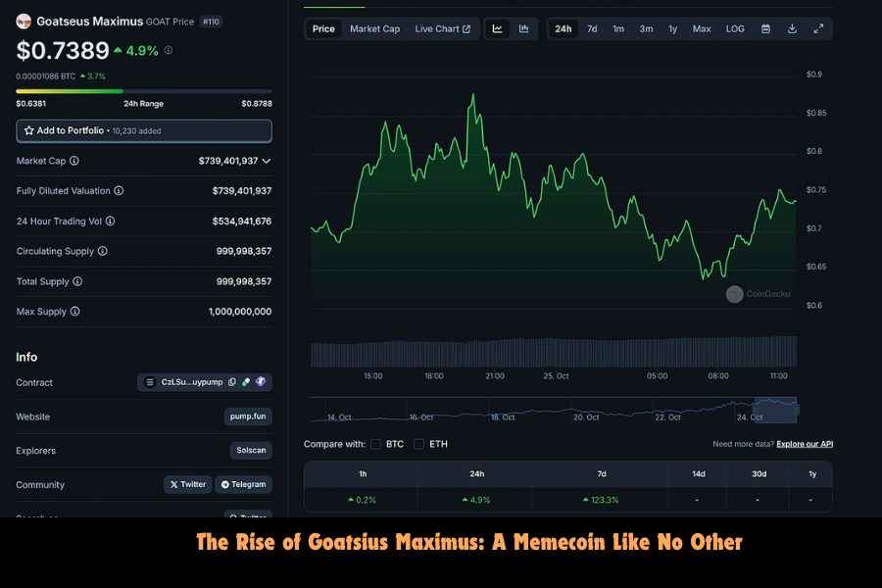
Task: Tick the ETH compare checkbox
Action: click(x=419, y=444)
